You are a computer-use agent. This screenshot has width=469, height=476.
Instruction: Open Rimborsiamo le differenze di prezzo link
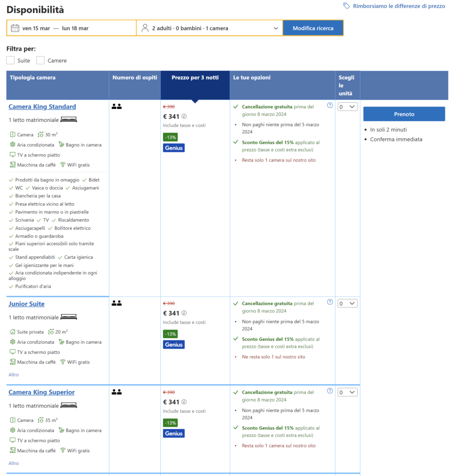point(399,6)
